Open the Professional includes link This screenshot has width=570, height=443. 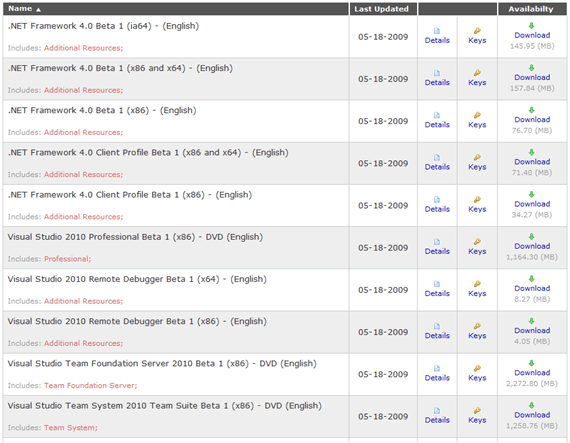tap(68, 259)
